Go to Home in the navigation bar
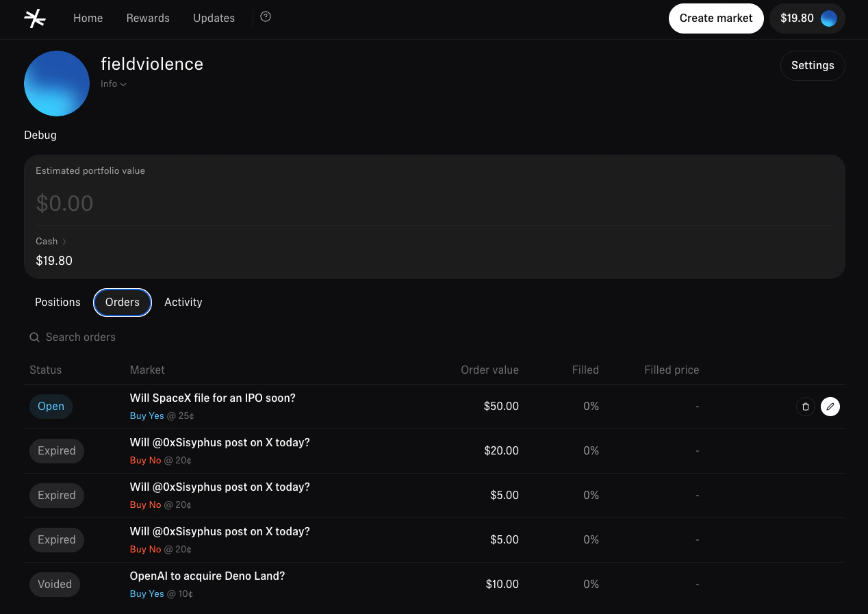The image size is (868, 614). [88, 18]
